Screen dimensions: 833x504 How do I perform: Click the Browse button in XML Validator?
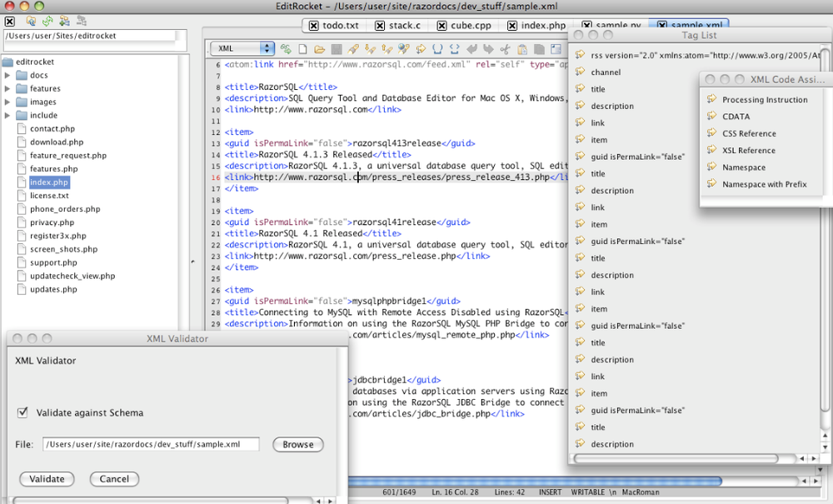(x=298, y=445)
